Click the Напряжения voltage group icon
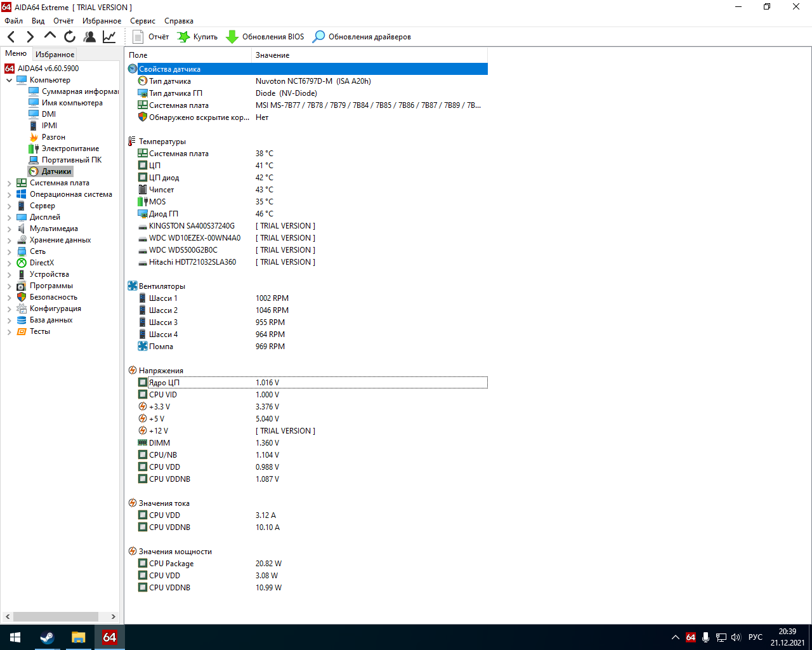Screen dimensions: 812x650 tap(132, 371)
